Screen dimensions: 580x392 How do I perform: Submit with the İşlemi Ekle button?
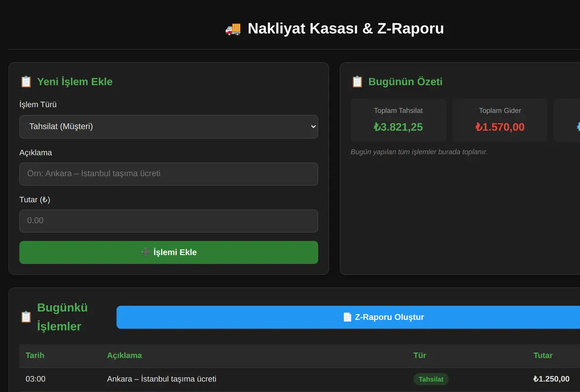pos(169,252)
